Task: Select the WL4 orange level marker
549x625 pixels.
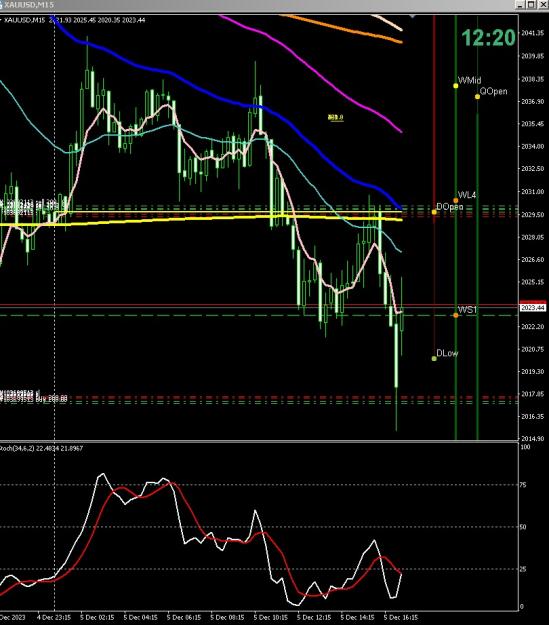Action: coord(456,200)
